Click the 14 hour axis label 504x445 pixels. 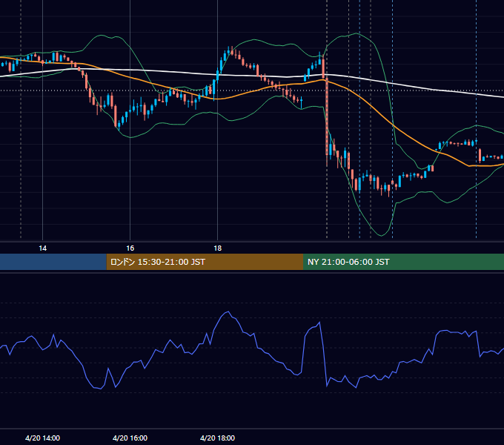[x=42, y=248]
